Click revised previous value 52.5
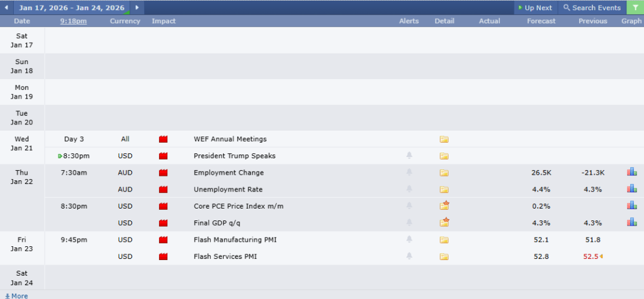Viewport: 644px width, 299px height. (590, 256)
